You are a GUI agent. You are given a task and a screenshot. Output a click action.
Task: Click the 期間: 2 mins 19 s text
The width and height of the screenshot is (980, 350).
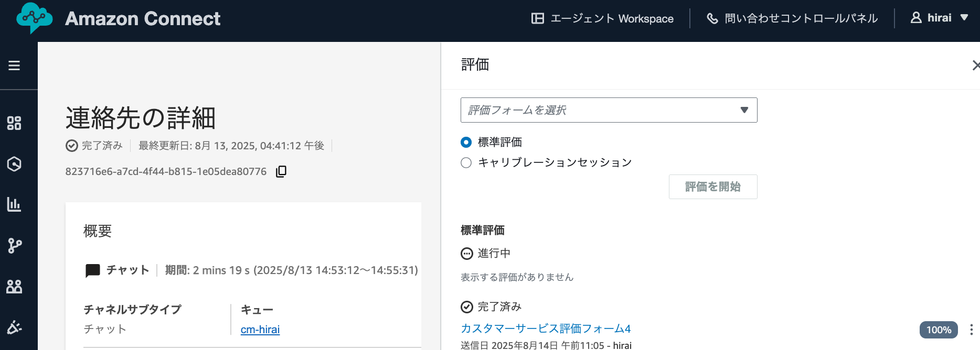(207, 270)
